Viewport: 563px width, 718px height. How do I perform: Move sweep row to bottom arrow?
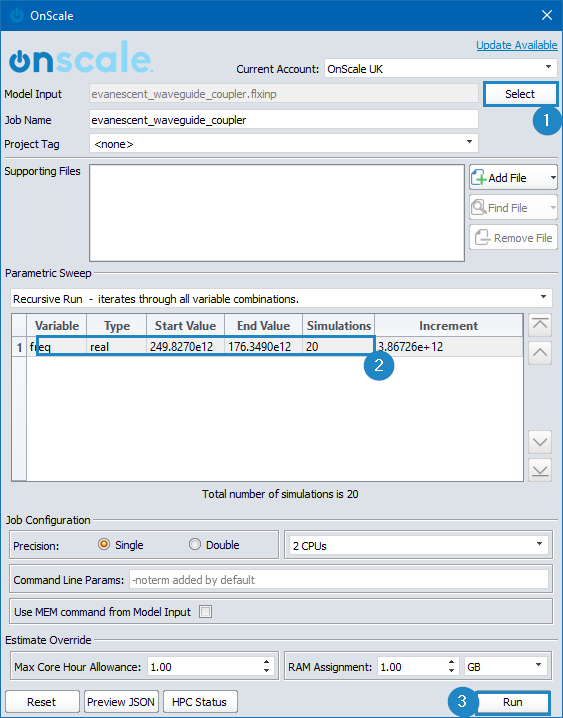click(540, 470)
